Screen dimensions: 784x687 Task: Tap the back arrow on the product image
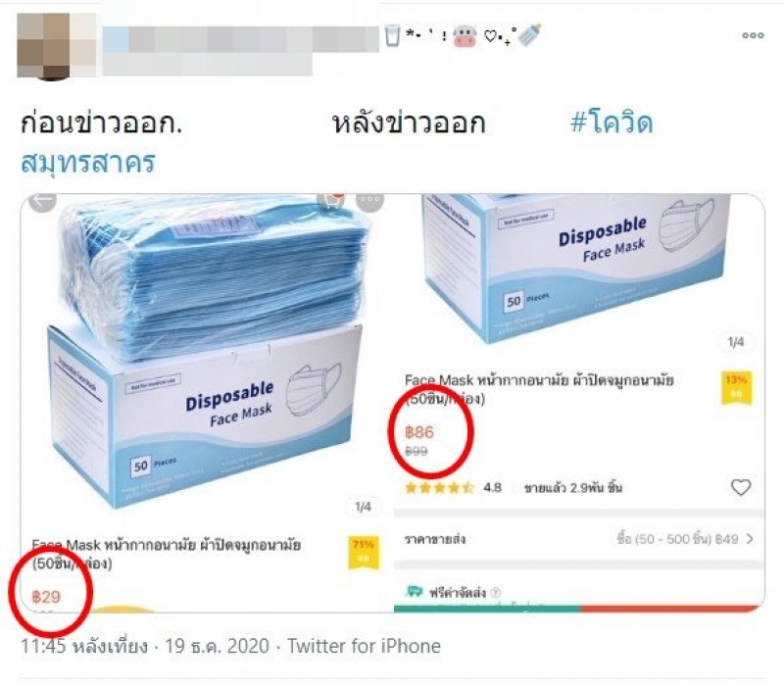pos(42,201)
